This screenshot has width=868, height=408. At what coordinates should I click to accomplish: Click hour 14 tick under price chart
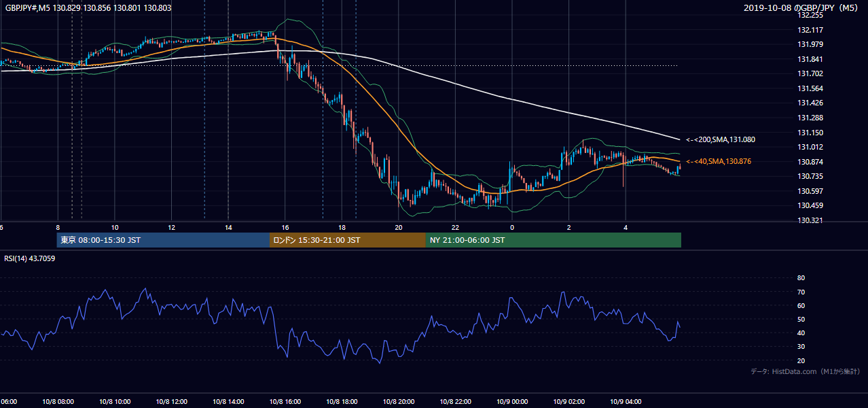pos(228,227)
